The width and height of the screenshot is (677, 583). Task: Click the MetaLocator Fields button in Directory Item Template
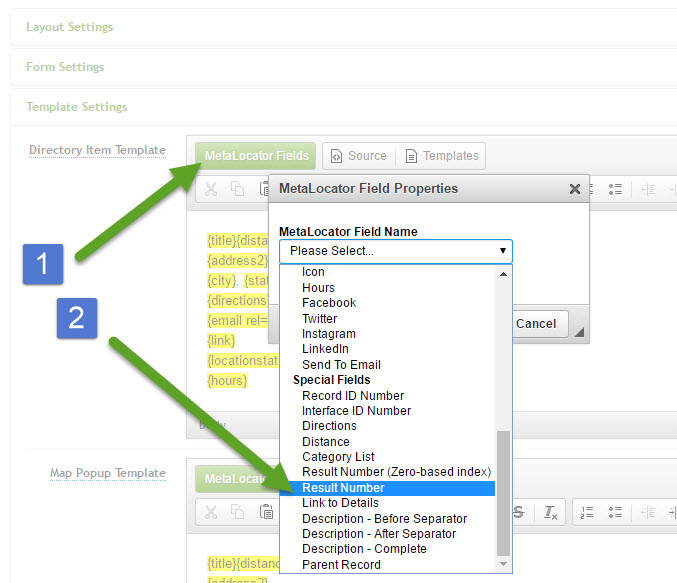pos(256,155)
